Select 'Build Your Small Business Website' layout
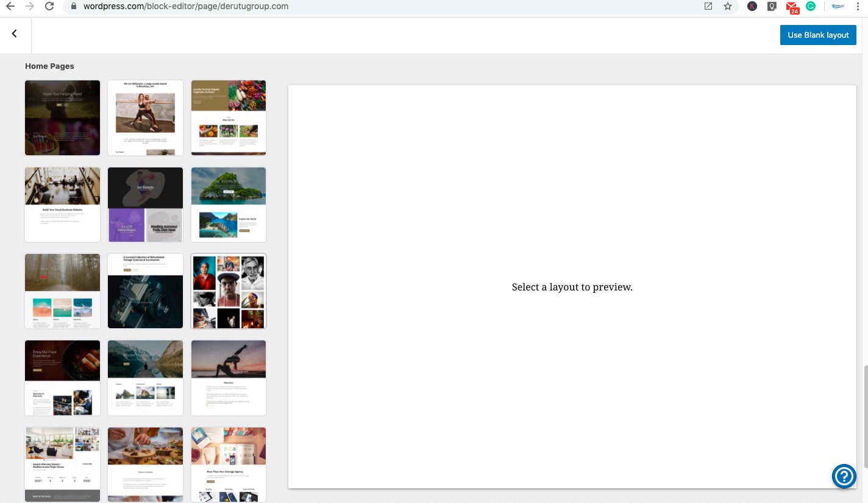The height and width of the screenshot is (503, 868). click(x=62, y=205)
